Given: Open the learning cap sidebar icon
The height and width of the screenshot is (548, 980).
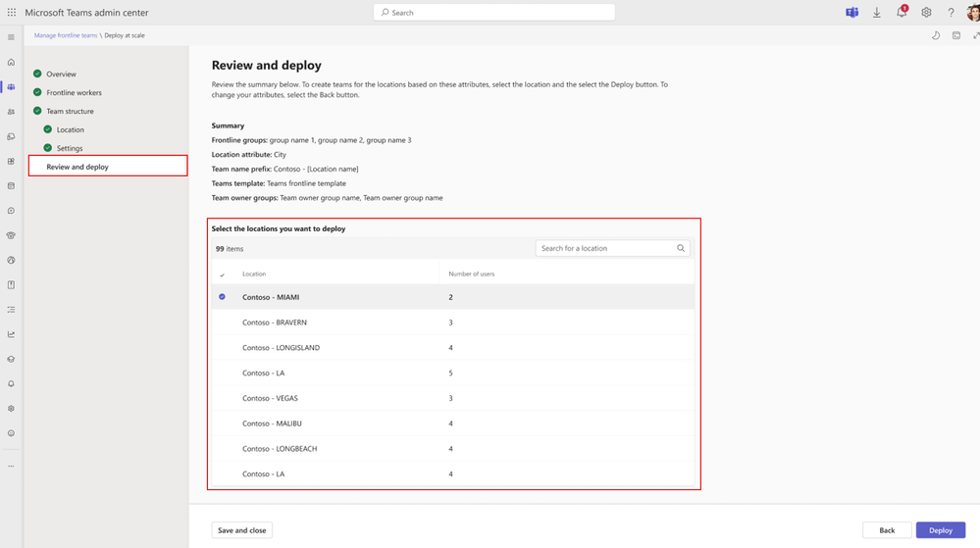Looking at the screenshot, I should 11,360.
